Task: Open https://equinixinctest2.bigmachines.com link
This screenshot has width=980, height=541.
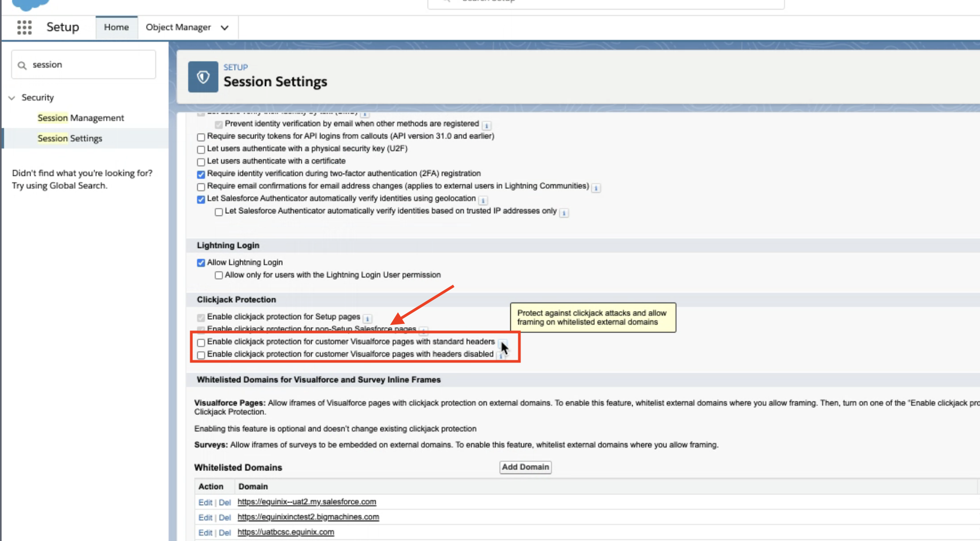Action: tap(308, 517)
